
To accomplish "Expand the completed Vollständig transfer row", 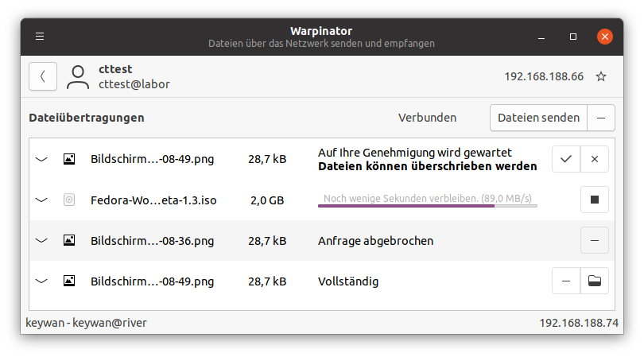I will coord(42,281).
